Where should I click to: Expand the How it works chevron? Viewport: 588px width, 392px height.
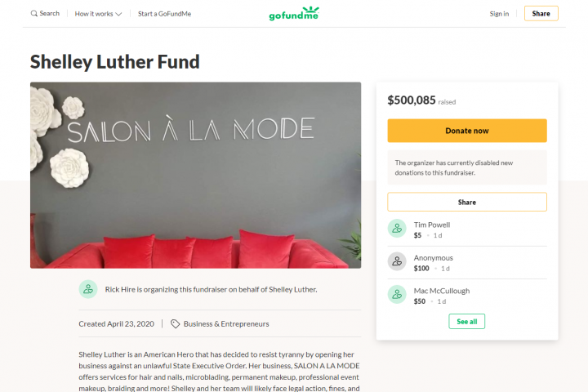pos(119,14)
